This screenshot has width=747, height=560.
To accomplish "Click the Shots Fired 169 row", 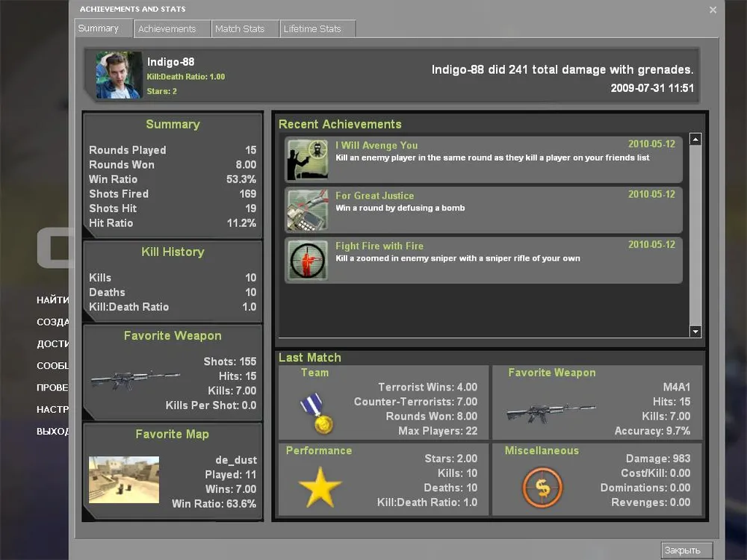I will pos(173,194).
